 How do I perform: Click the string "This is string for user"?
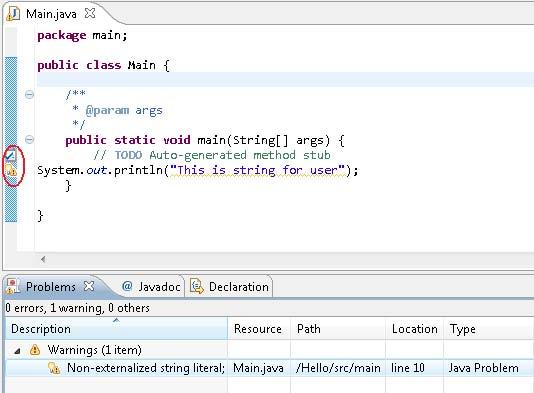coord(258,170)
